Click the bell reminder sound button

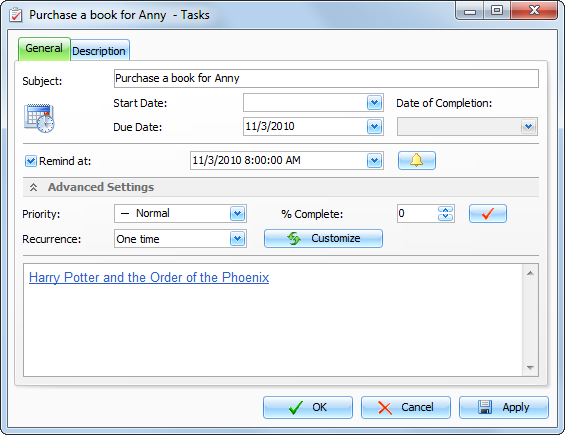tap(417, 160)
